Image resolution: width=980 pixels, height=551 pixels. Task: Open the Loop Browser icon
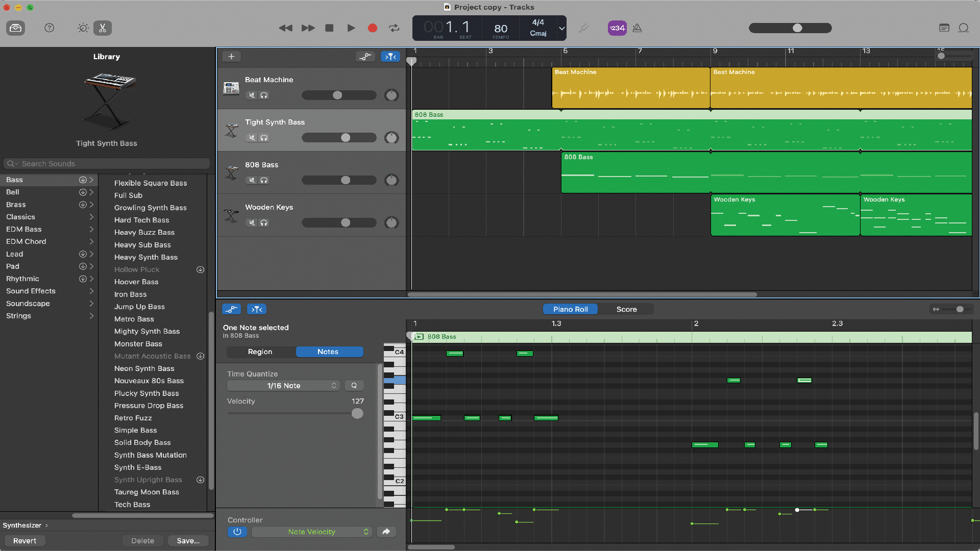pyautogui.click(x=964, y=28)
